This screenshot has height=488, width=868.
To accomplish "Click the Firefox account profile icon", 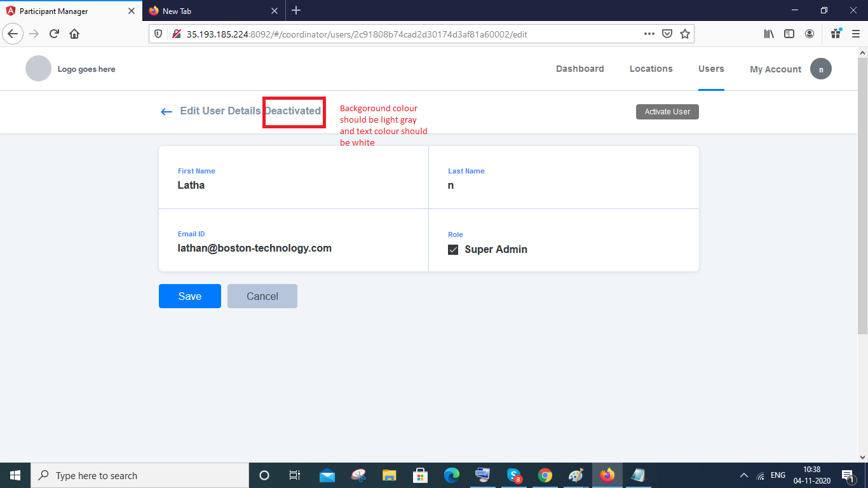I will (810, 34).
